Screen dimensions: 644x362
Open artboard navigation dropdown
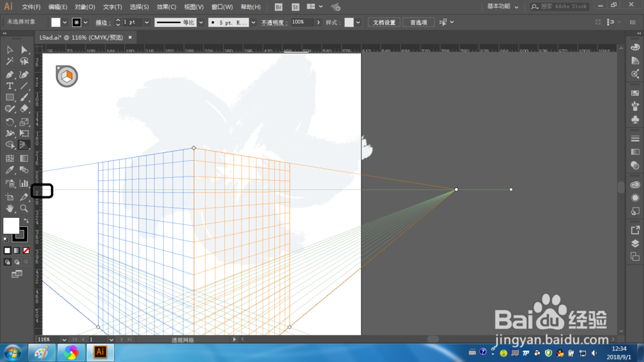(111, 340)
